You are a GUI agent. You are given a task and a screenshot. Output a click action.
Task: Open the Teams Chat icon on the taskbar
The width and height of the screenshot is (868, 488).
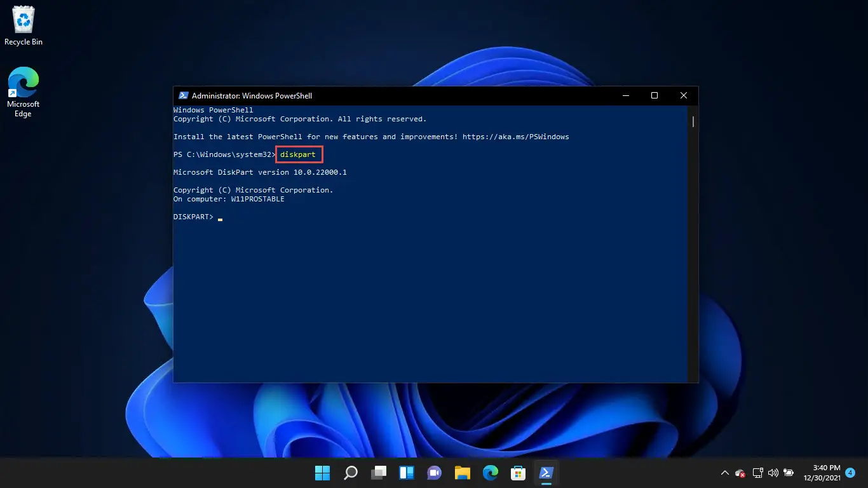[435, 473]
